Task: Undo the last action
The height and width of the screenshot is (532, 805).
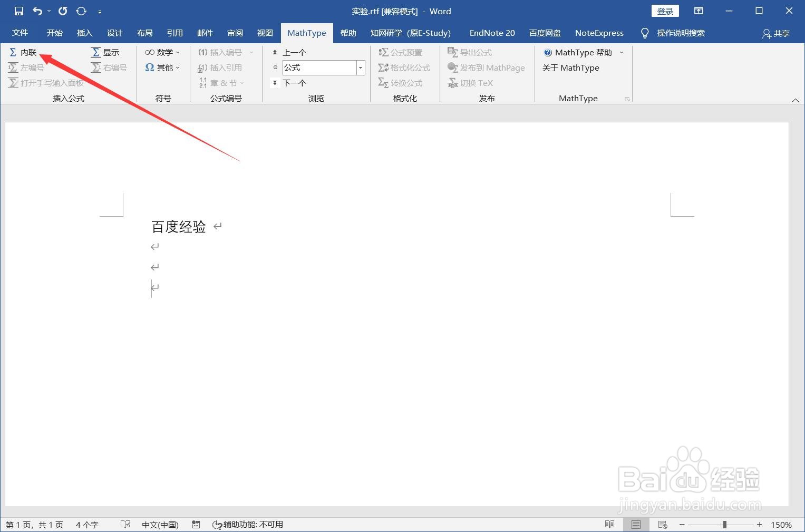Action: [x=37, y=11]
